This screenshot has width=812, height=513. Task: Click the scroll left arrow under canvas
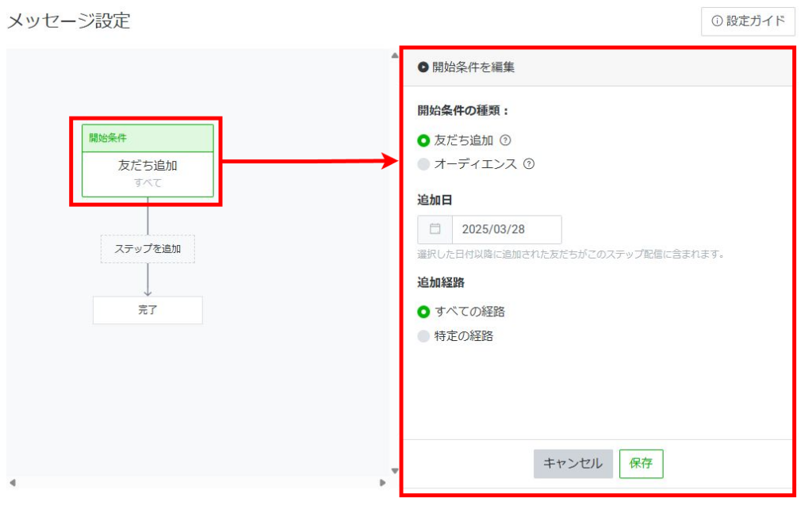point(12,482)
